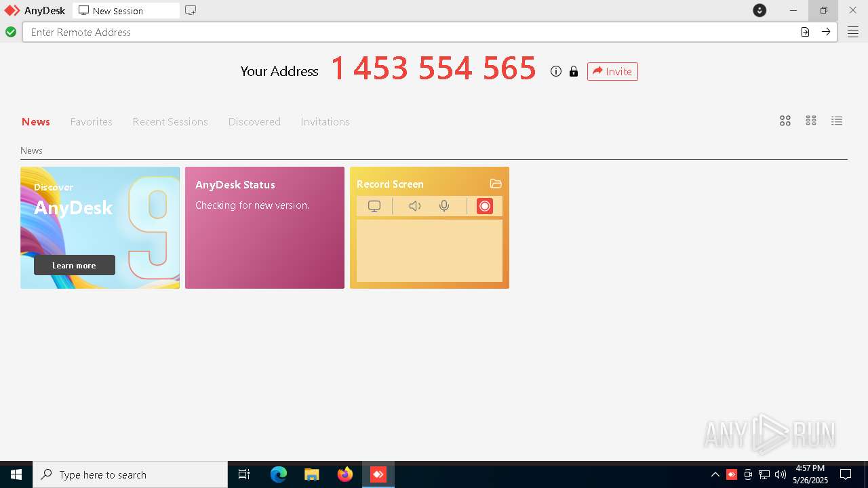Open the Recent Sessions tab
The width and height of the screenshot is (868, 488).
click(x=170, y=122)
